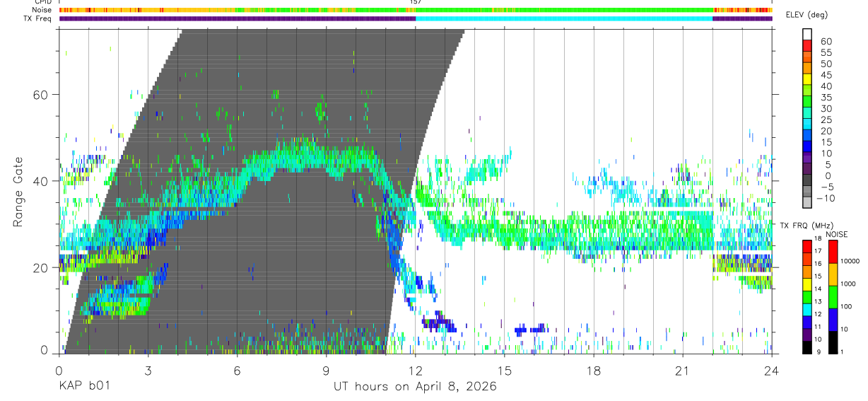
Task: Pick the cyan swatch on the TX FRQ scale
Action: (807, 309)
